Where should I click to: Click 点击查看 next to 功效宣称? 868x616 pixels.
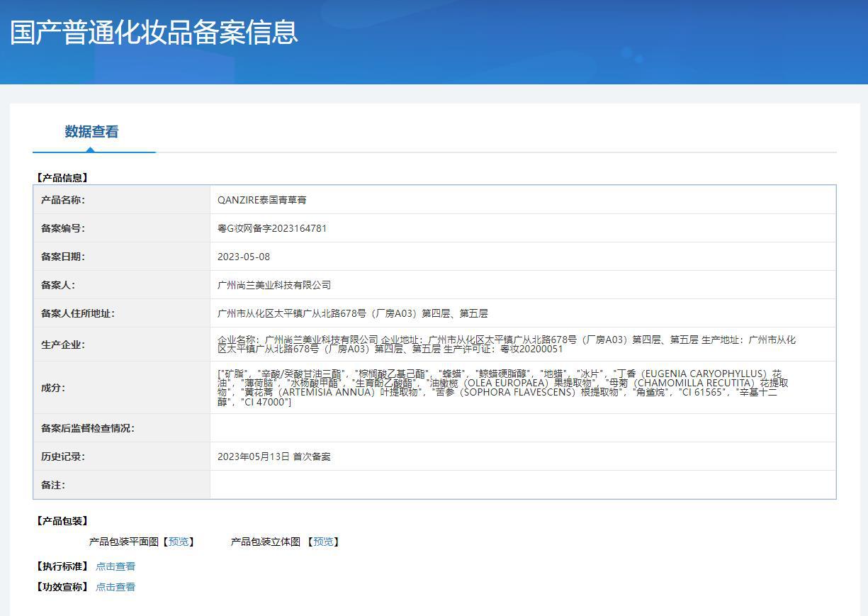115,587
